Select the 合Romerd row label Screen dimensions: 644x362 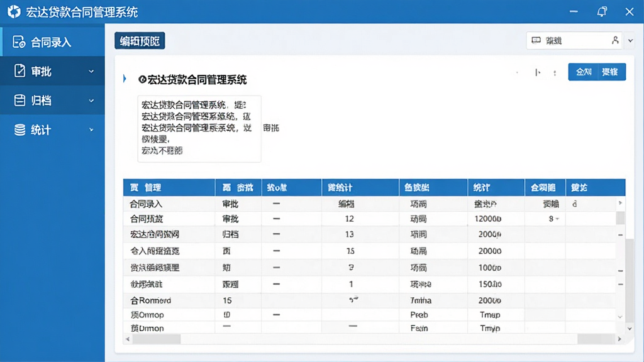(x=151, y=300)
